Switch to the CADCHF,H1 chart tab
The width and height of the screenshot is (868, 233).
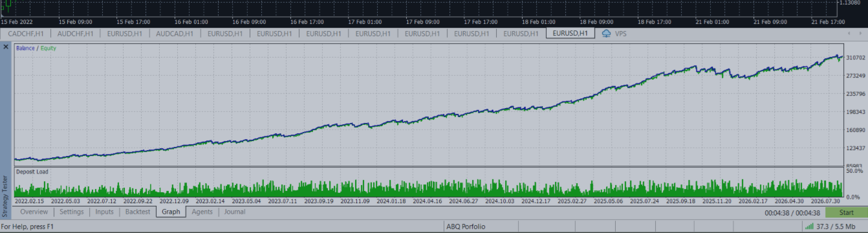[26, 33]
